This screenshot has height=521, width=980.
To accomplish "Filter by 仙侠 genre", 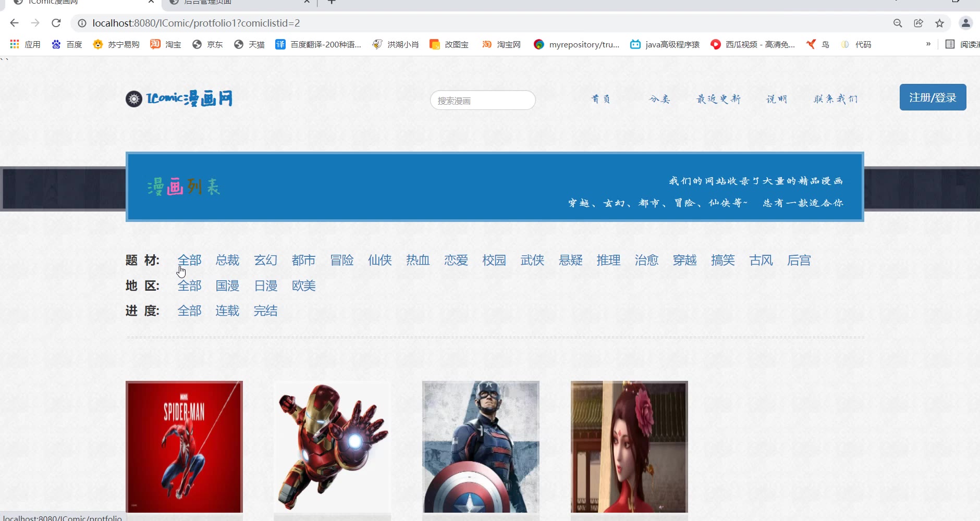I will (x=379, y=260).
